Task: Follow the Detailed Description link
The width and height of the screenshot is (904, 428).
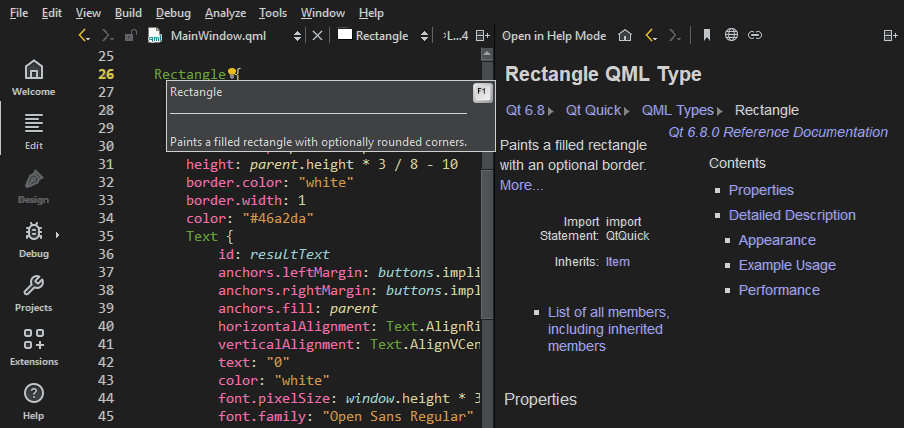Action: pyautogui.click(x=791, y=215)
